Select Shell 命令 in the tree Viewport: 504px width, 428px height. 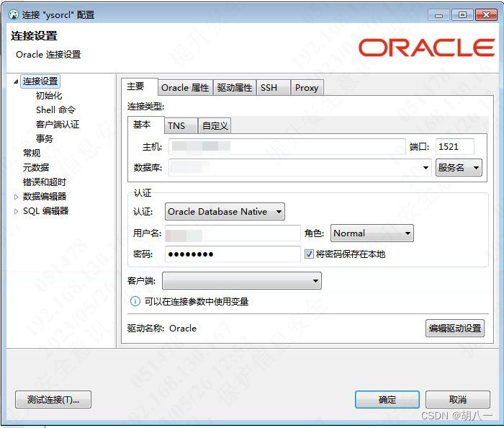point(55,110)
